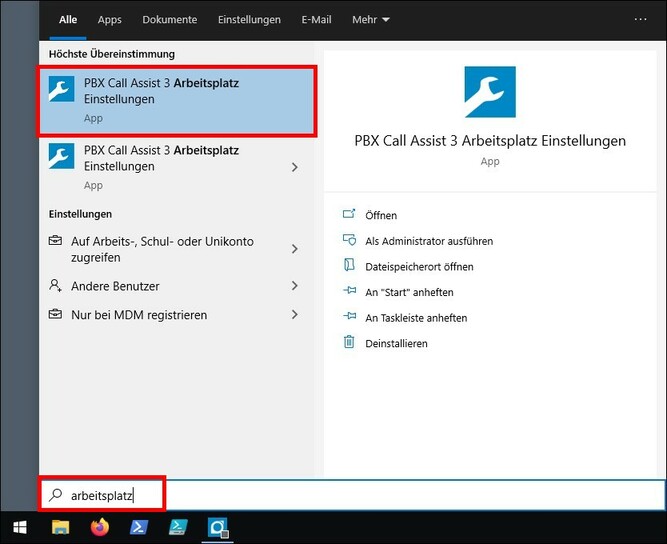Select the E-Mail search filter tab
This screenshot has width=667, height=544.
(316, 20)
